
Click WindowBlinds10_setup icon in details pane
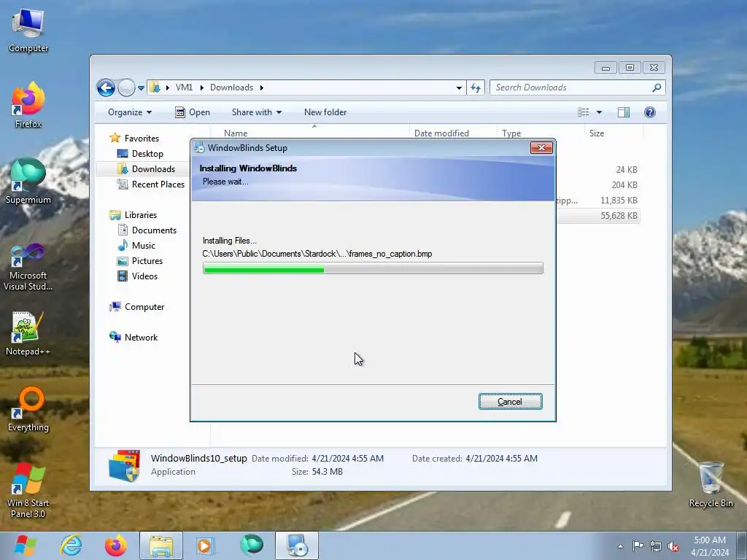(124, 465)
